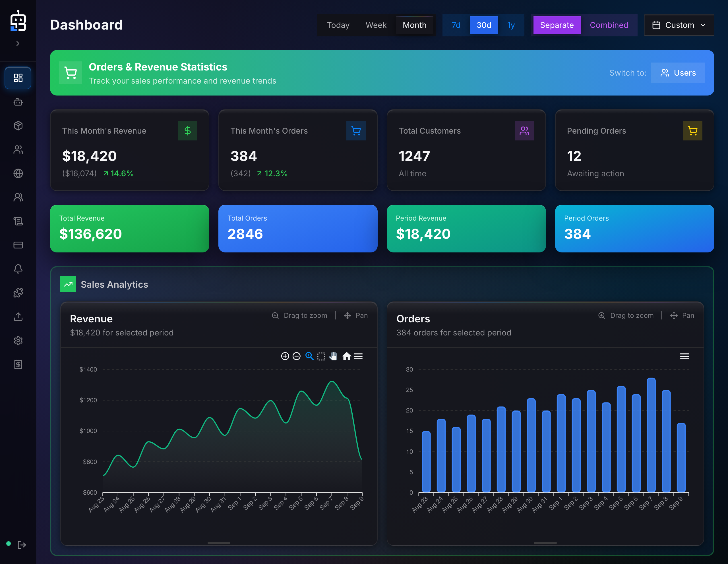Select the 7d range option
This screenshot has width=728, height=564.
point(456,25)
